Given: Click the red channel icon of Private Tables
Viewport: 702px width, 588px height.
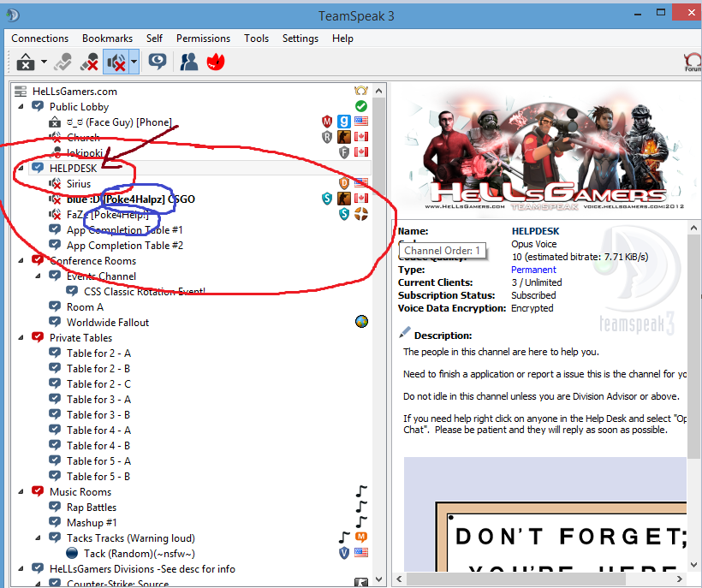Looking at the screenshot, I should [x=38, y=337].
